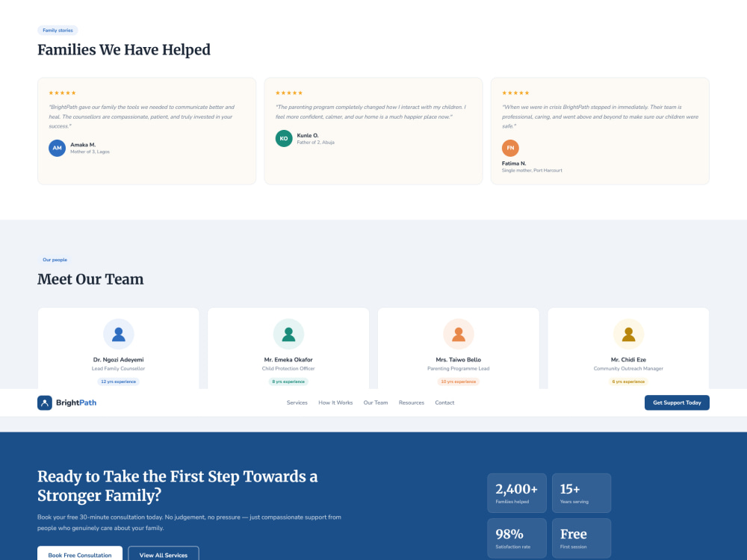Click the name Mr. Emeka Okafor

coord(288,360)
